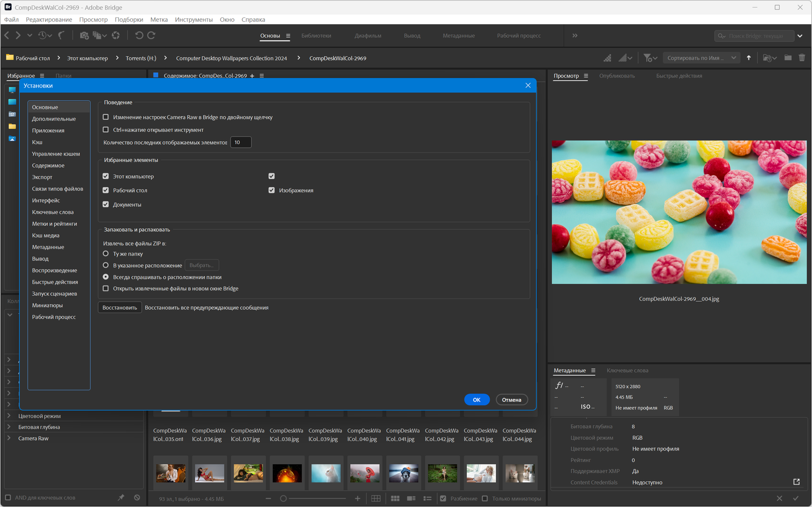Uncheck the Документы favorites checkbox
Screen dimensions: 812x507
click(x=106, y=204)
